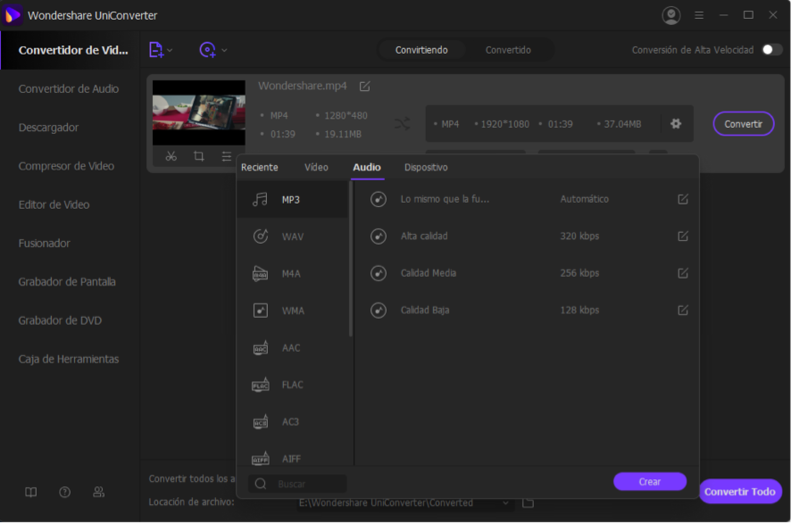
Task: Open the hamburger menu icon
Action: (699, 16)
